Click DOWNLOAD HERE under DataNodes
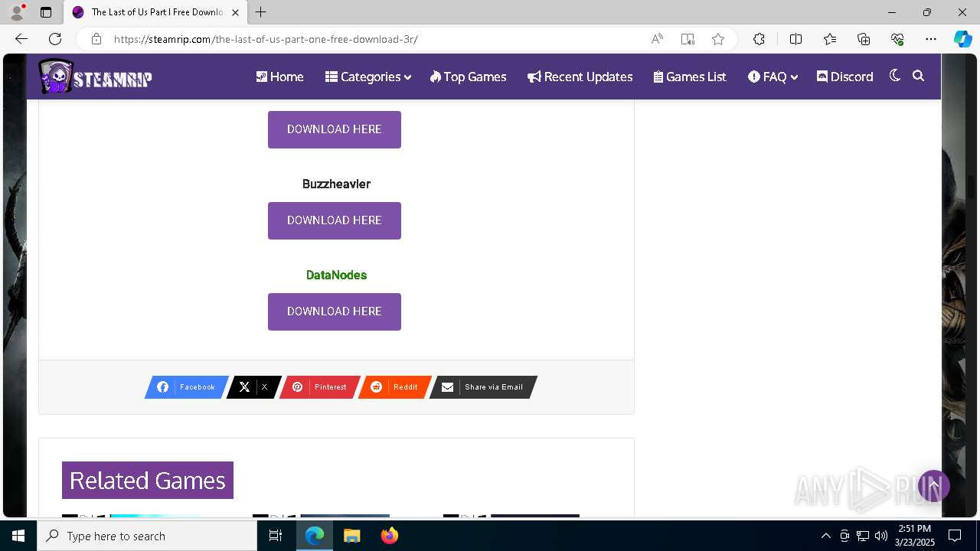Image resolution: width=980 pixels, height=551 pixels. click(335, 311)
